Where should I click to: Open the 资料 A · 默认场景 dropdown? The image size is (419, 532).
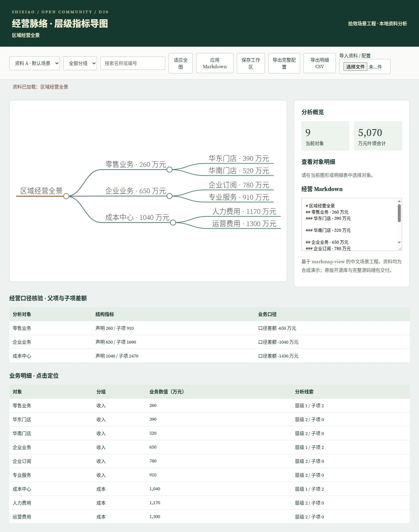(34, 63)
